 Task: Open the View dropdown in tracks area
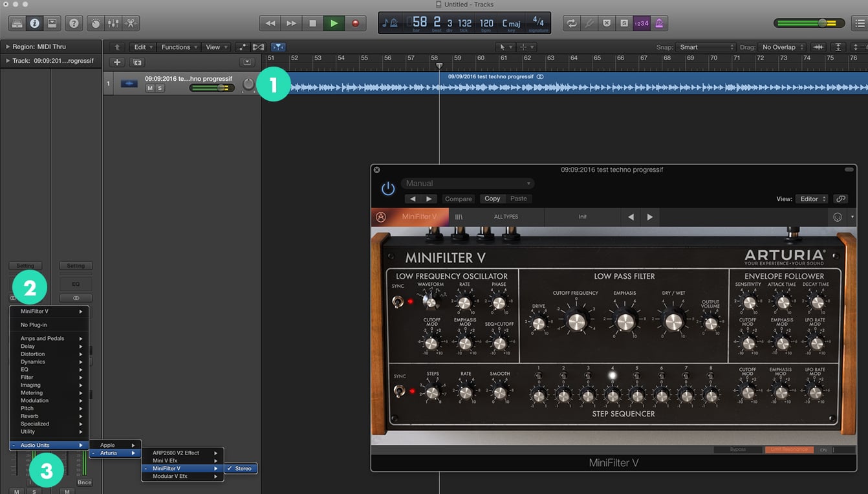pos(216,47)
